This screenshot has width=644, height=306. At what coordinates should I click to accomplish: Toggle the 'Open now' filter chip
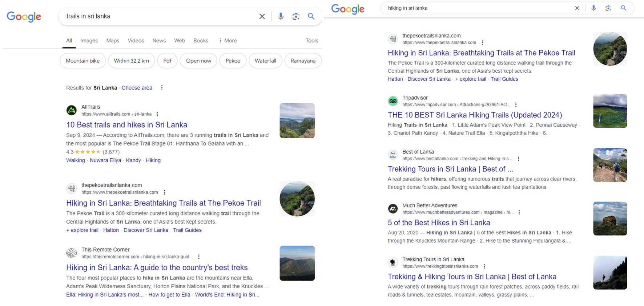198,61
